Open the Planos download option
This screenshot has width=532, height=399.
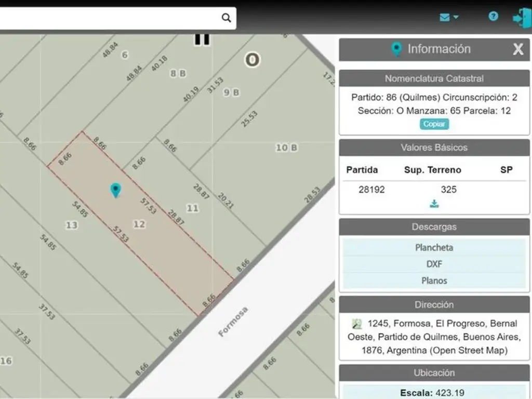coord(434,281)
